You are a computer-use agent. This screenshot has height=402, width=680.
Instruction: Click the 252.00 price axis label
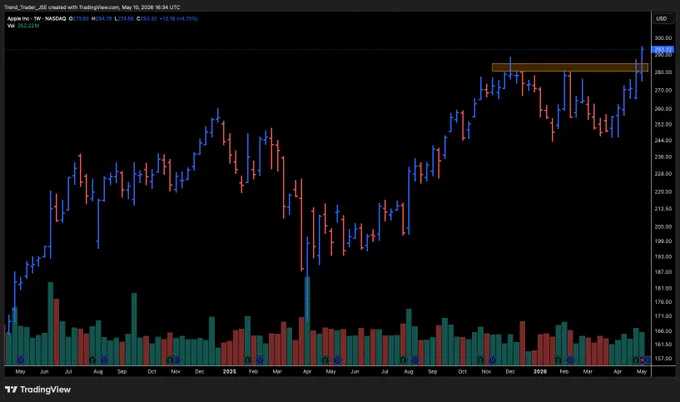click(x=663, y=124)
